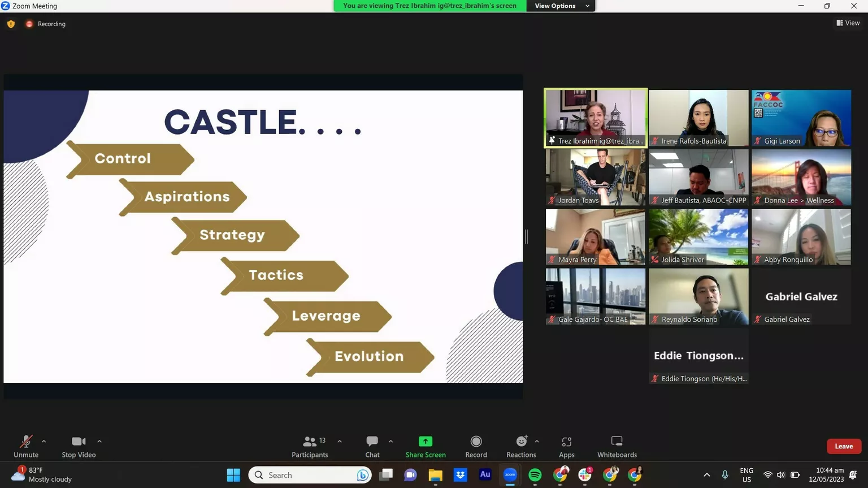Expand the arrow next to Participants
Image resolution: width=868 pixels, height=488 pixels.
pyautogui.click(x=340, y=441)
